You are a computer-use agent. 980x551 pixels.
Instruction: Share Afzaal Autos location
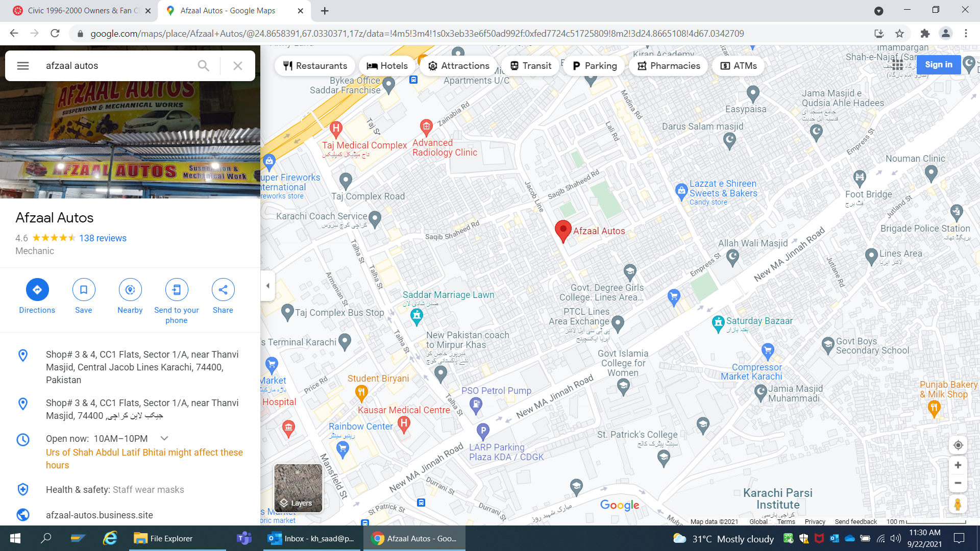pyautogui.click(x=223, y=296)
